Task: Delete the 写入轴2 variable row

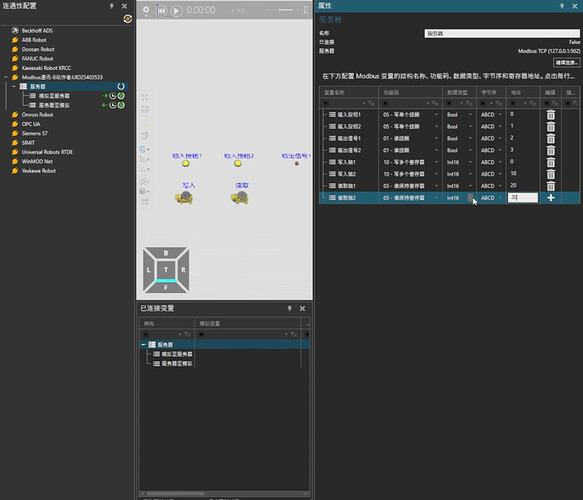Action: [551, 174]
